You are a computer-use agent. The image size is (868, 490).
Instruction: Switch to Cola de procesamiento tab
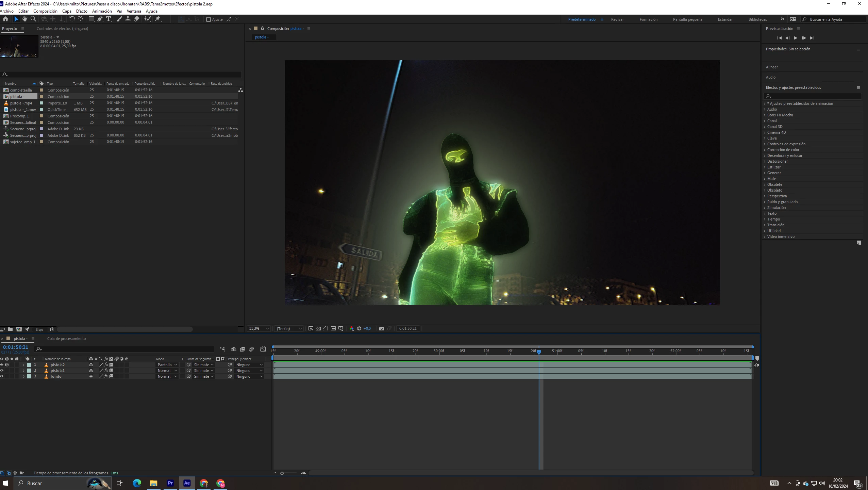pyautogui.click(x=66, y=339)
